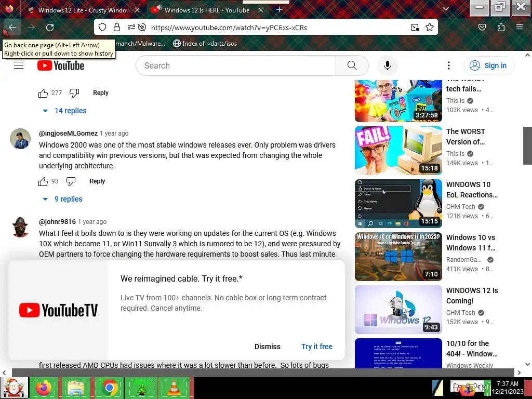Open the Firefox extensions button
532x399 pixels.
click(x=501, y=27)
